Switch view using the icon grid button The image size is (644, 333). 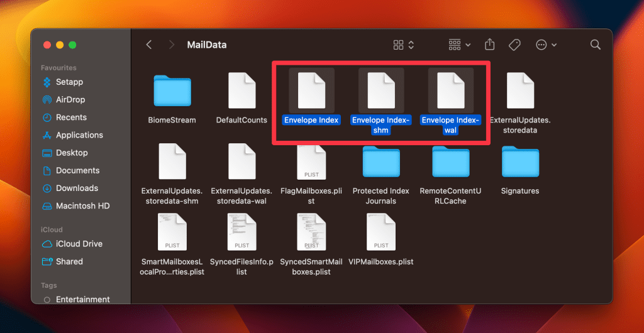pos(403,45)
